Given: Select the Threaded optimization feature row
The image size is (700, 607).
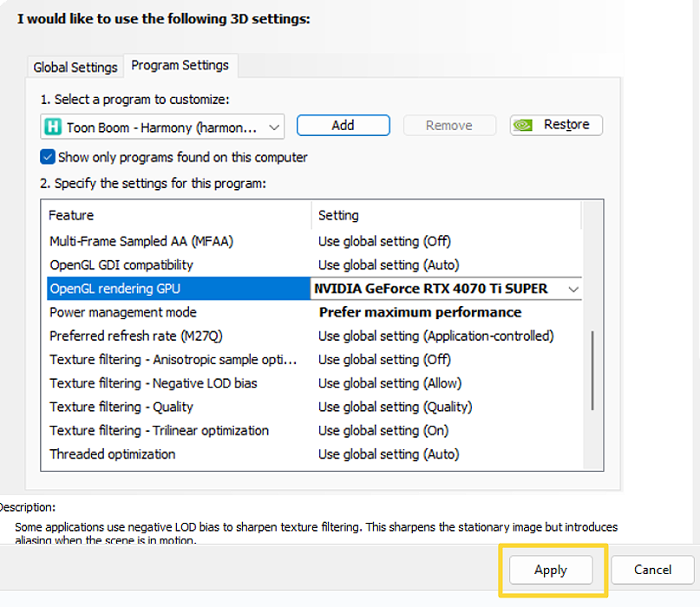Looking at the screenshot, I should (x=113, y=454).
